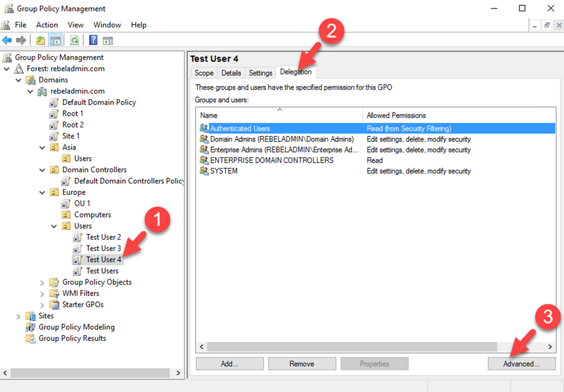Switch to the Settings tab
This screenshot has height=392, width=564.
(x=260, y=73)
